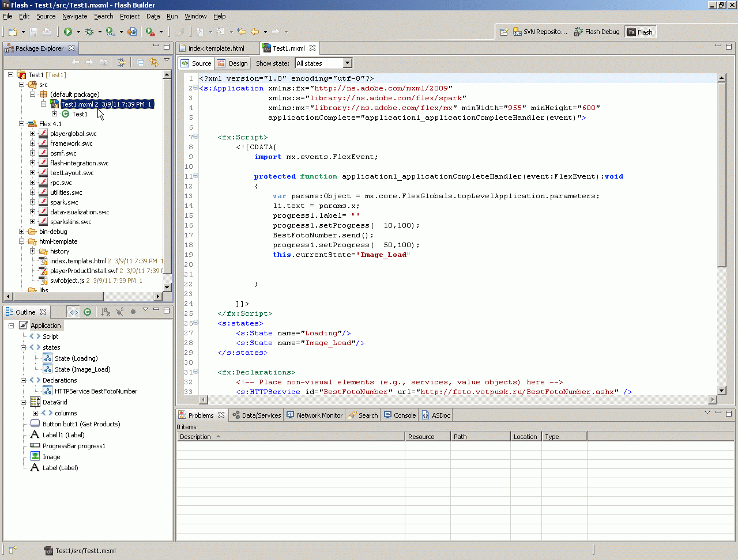
Task: Open the Project menu
Action: click(x=130, y=16)
